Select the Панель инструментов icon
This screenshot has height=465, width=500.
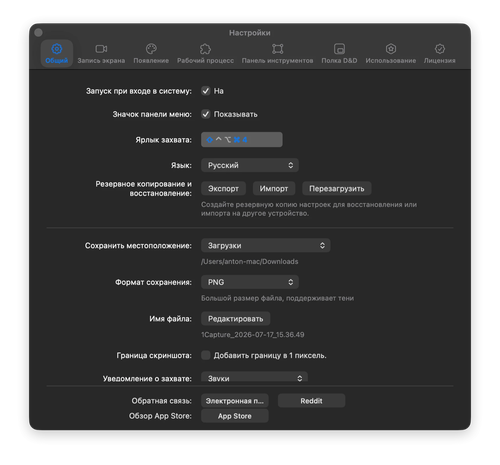pos(277,49)
